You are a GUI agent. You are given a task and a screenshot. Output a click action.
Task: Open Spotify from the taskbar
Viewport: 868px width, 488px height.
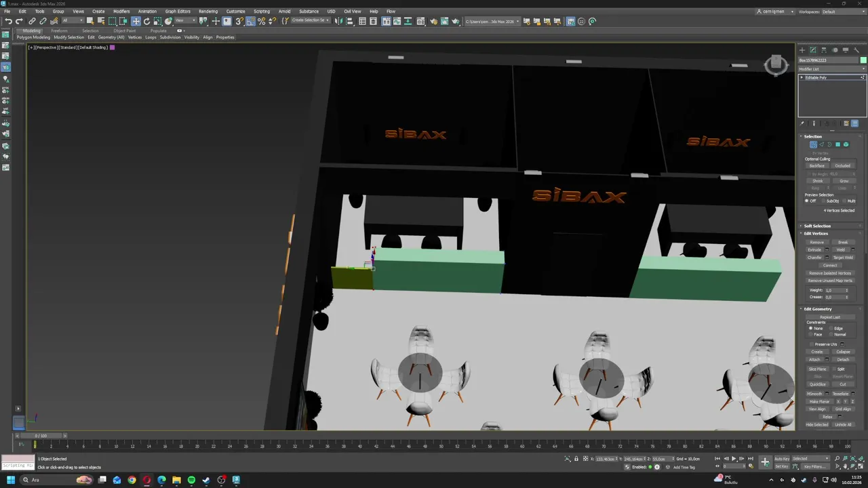191,480
